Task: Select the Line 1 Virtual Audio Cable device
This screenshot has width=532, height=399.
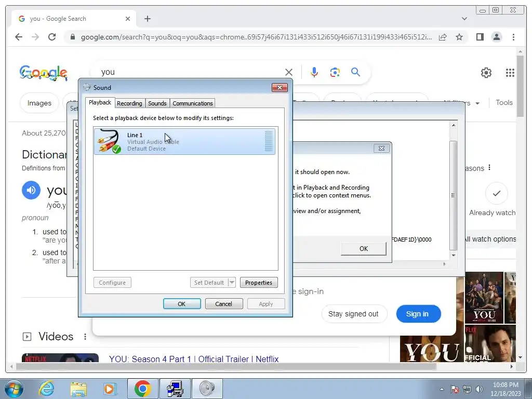Action: tap(184, 141)
